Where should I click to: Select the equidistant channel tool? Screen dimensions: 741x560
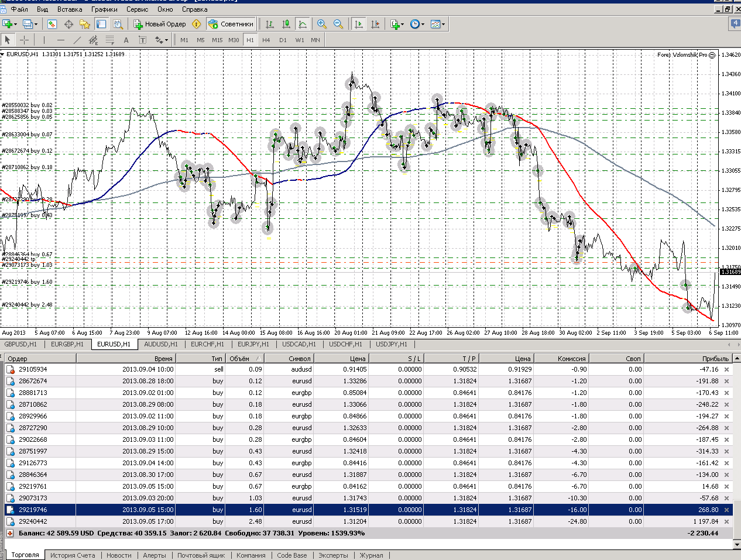93,40
